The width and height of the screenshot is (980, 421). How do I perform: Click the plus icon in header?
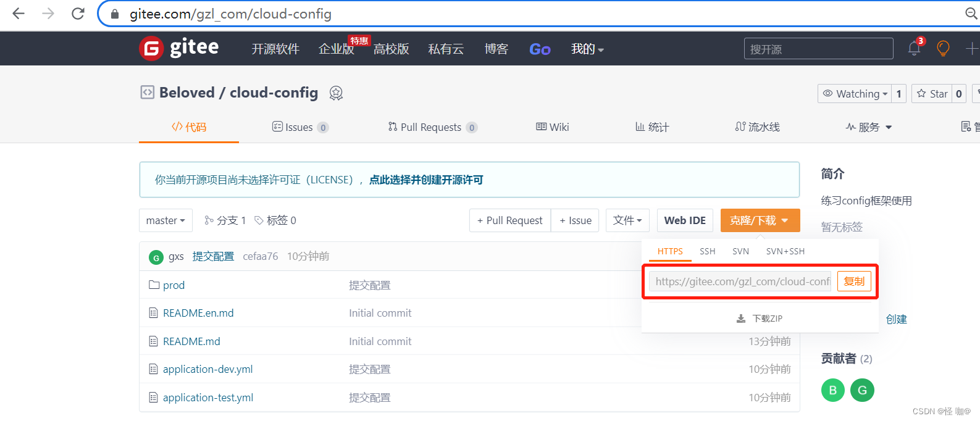972,48
